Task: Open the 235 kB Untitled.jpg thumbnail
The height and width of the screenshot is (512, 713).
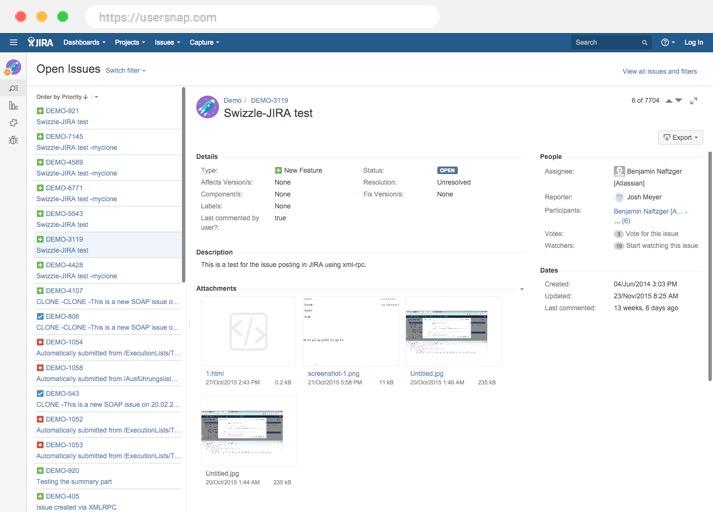Action: tap(248, 432)
